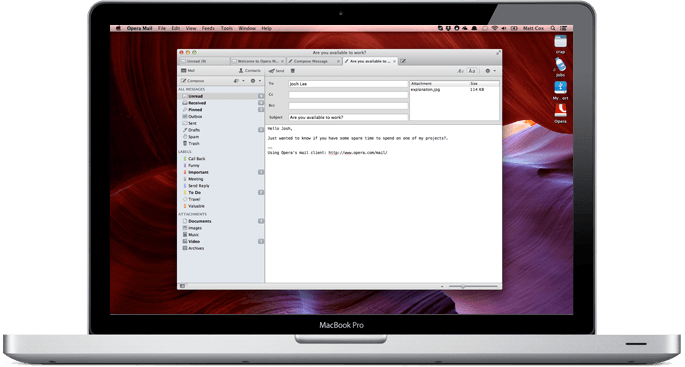Open the View menu

191,28
